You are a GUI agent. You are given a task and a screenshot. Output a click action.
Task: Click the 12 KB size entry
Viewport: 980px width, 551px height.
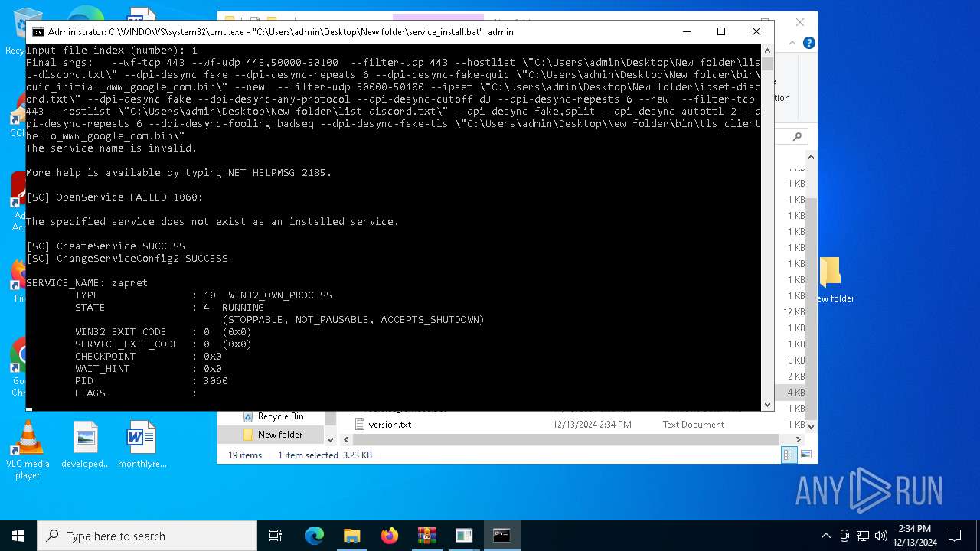794,311
